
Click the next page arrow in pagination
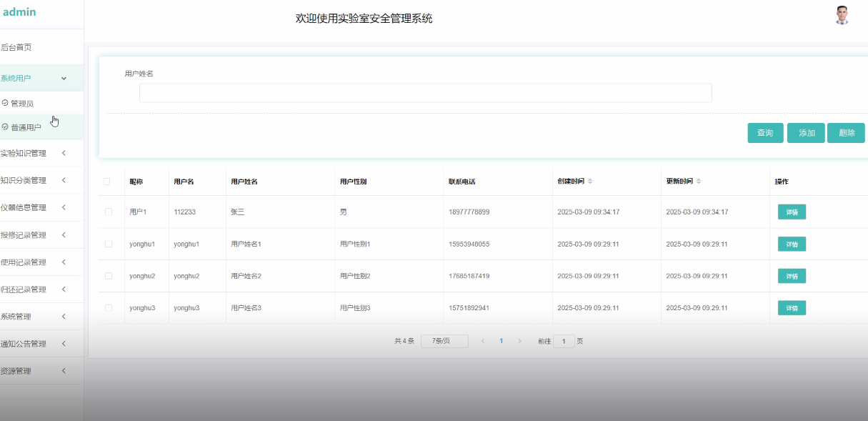point(519,341)
